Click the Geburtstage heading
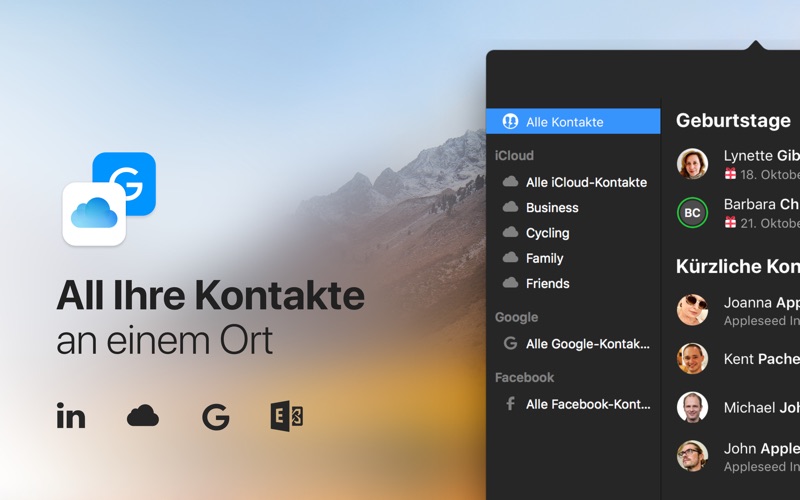 [x=733, y=120]
